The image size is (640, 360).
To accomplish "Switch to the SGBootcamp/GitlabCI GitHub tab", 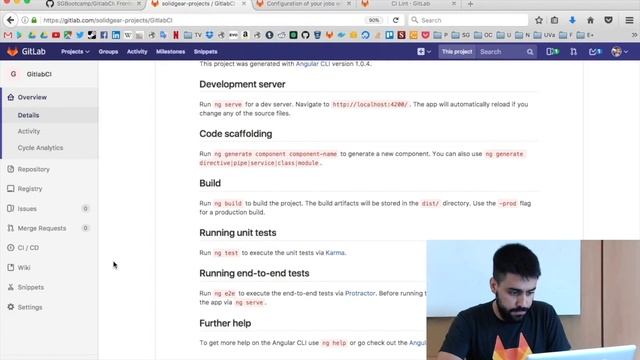I will pos(93,4).
